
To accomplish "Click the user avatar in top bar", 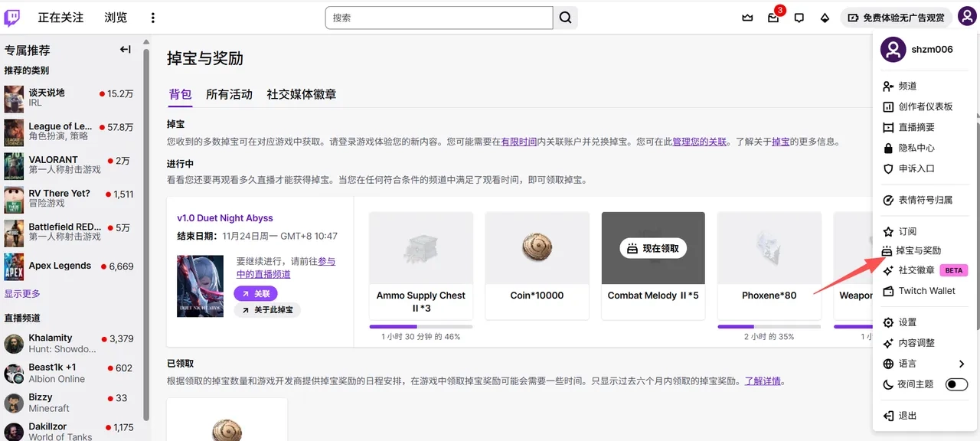I will click(965, 17).
